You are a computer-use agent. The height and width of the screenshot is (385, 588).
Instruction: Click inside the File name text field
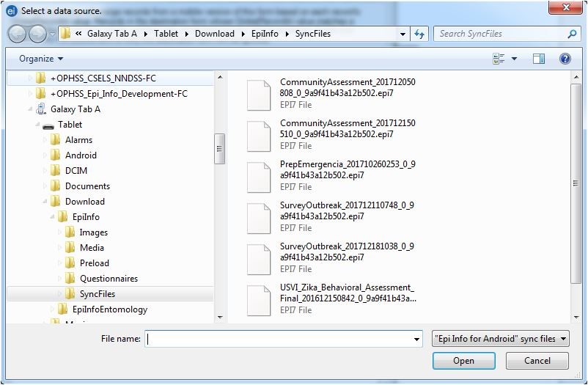pos(279,339)
